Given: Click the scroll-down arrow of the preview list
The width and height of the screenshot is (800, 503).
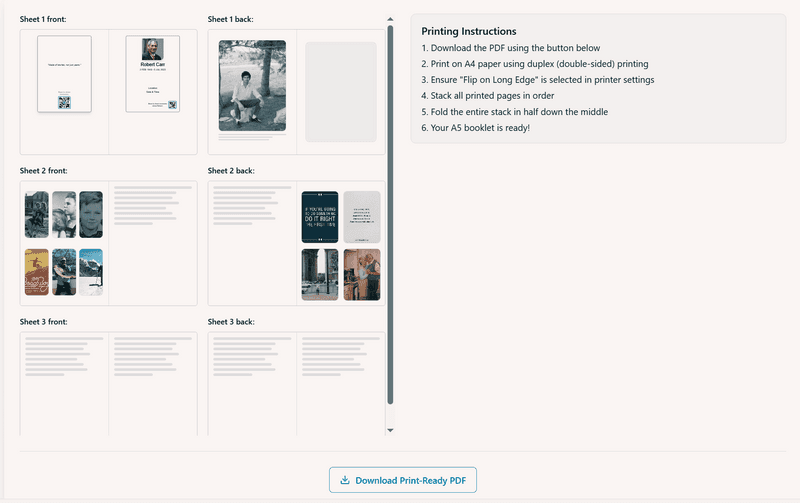Looking at the screenshot, I should tap(390, 430).
